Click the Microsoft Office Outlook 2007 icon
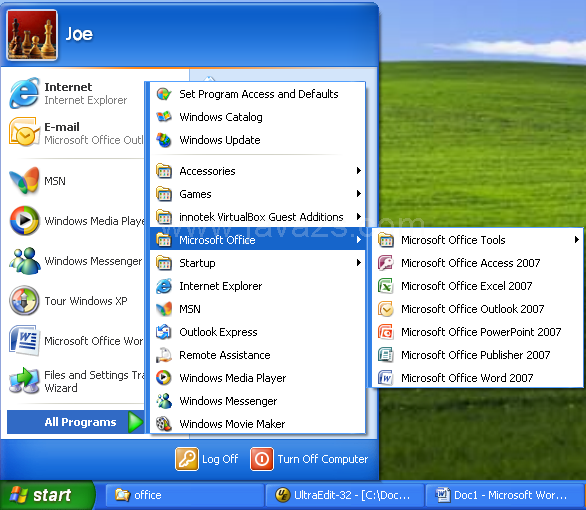Image resolution: width=586 pixels, height=510 pixels. [386, 309]
